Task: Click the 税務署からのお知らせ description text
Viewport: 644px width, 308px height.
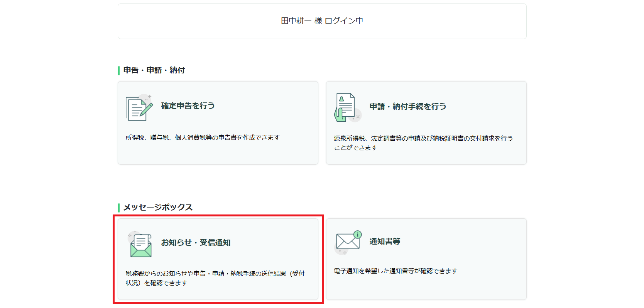Action: pos(215,274)
